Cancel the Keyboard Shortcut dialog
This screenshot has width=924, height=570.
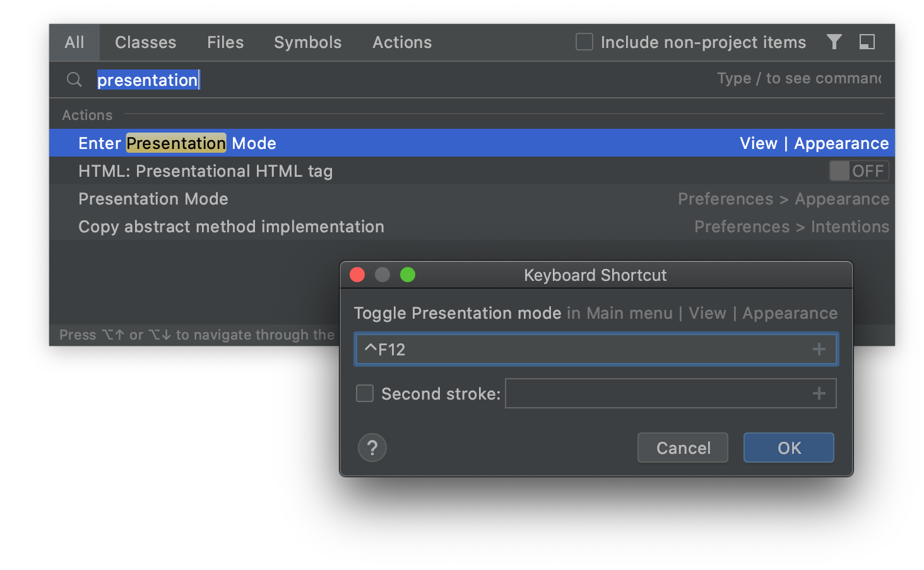682,448
